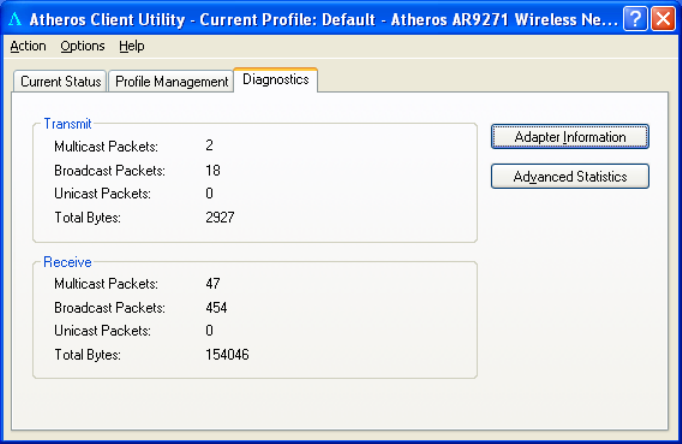This screenshot has width=682, height=444.
Task: Close the Atheros Client Utility window
Action: point(663,19)
